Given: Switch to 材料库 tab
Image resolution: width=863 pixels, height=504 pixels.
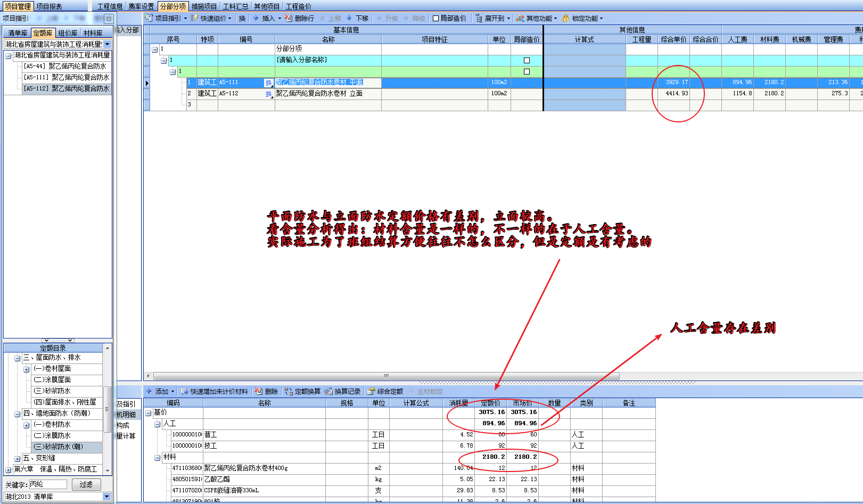Looking at the screenshot, I should click(x=93, y=33).
